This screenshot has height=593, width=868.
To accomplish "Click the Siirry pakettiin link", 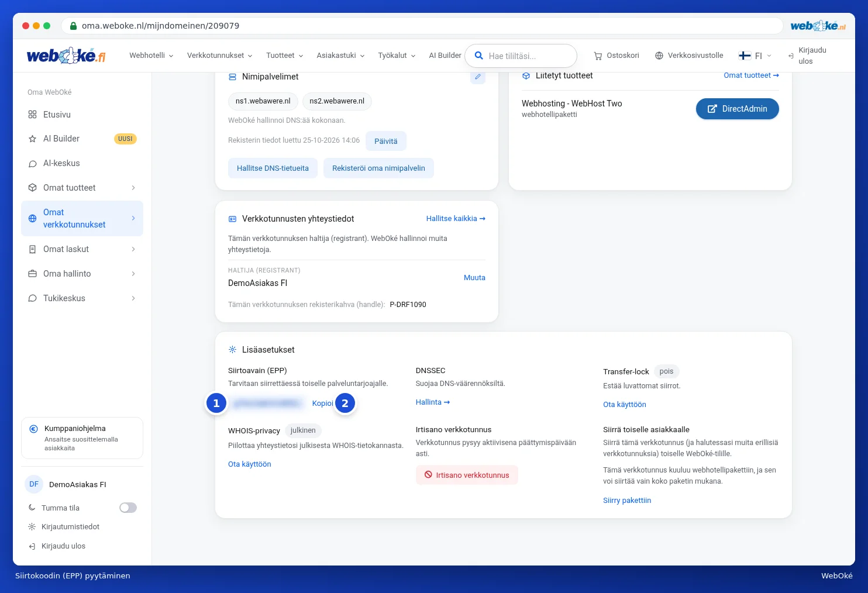I will tap(627, 501).
